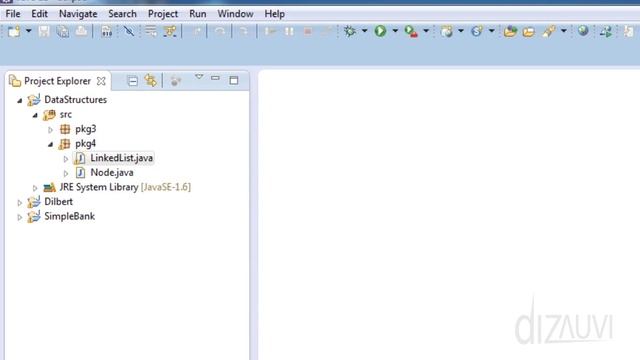Close the Project Explorer view
The height and width of the screenshot is (360, 640).
(101, 81)
